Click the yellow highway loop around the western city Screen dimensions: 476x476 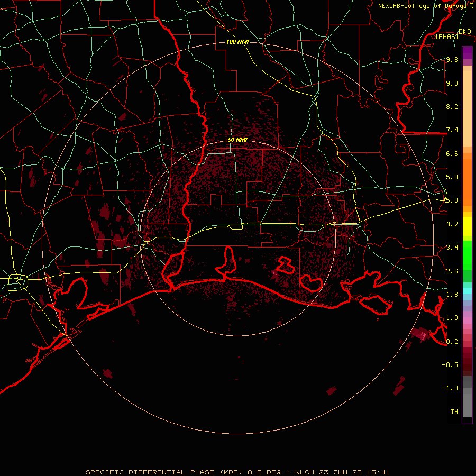pyautogui.click(x=18, y=282)
